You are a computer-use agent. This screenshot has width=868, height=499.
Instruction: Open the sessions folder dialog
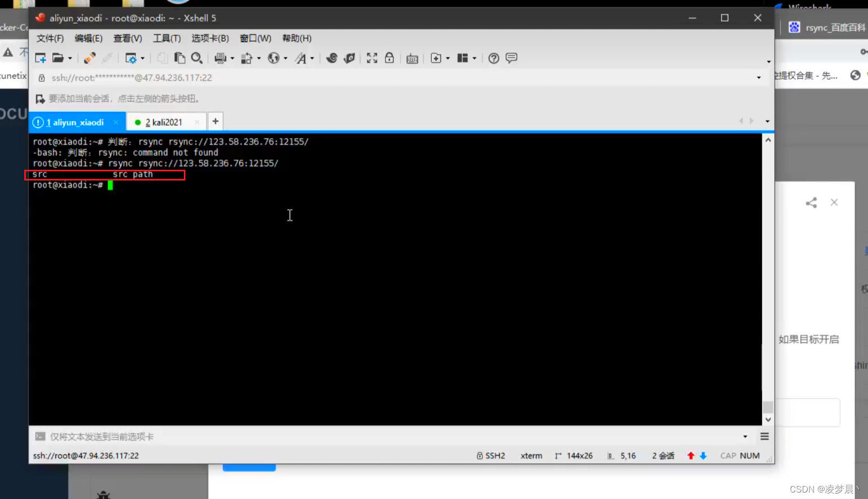click(59, 58)
